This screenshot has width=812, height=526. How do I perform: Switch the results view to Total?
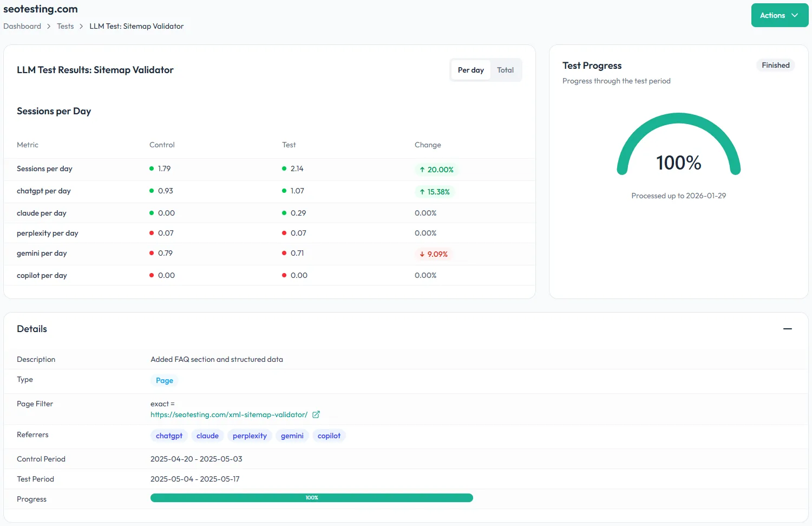[505, 70]
